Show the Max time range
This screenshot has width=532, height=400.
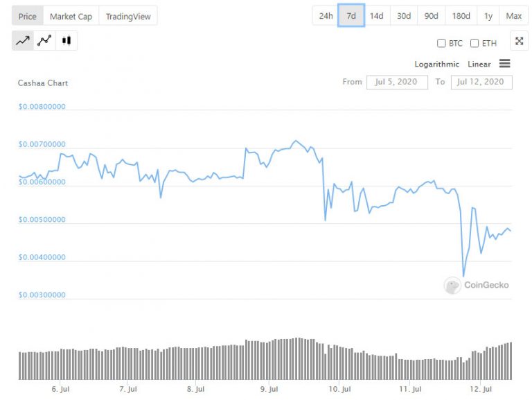[514, 16]
